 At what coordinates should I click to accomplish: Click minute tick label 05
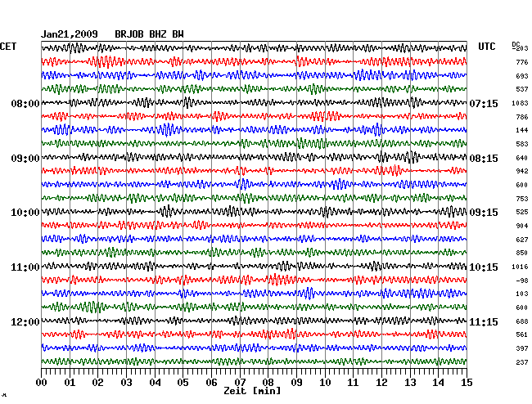click(183, 383)
